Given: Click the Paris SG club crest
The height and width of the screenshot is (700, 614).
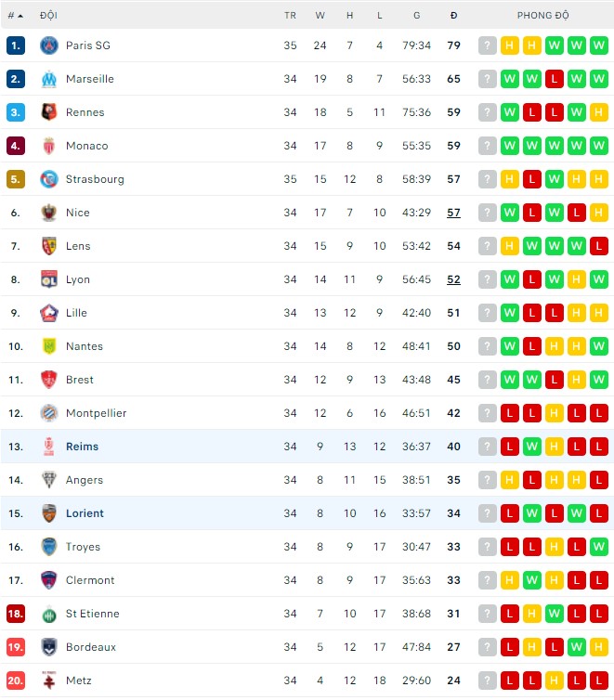Looking at the screenshot, I should [x=49, y=45].
